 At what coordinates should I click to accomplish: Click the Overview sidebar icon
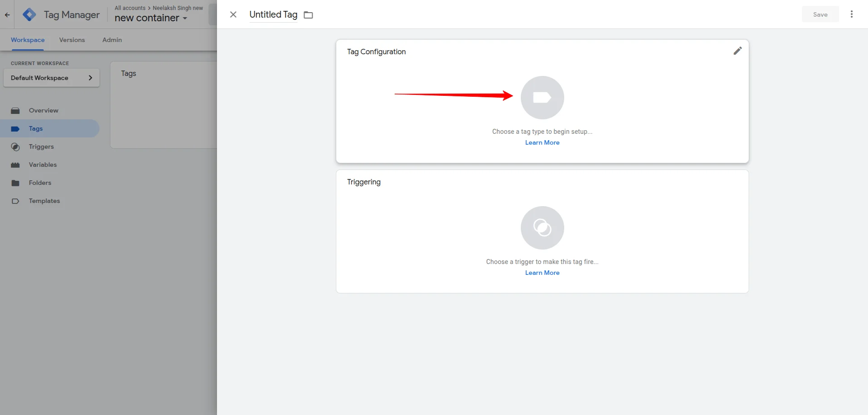[16, 110]
